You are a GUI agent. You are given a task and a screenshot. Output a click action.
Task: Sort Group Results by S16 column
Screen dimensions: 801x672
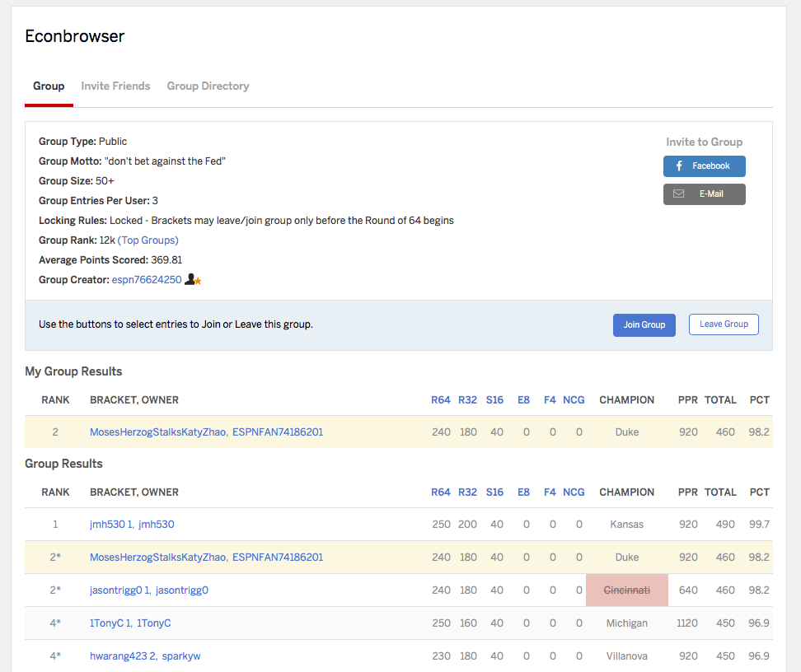point(494,492)
